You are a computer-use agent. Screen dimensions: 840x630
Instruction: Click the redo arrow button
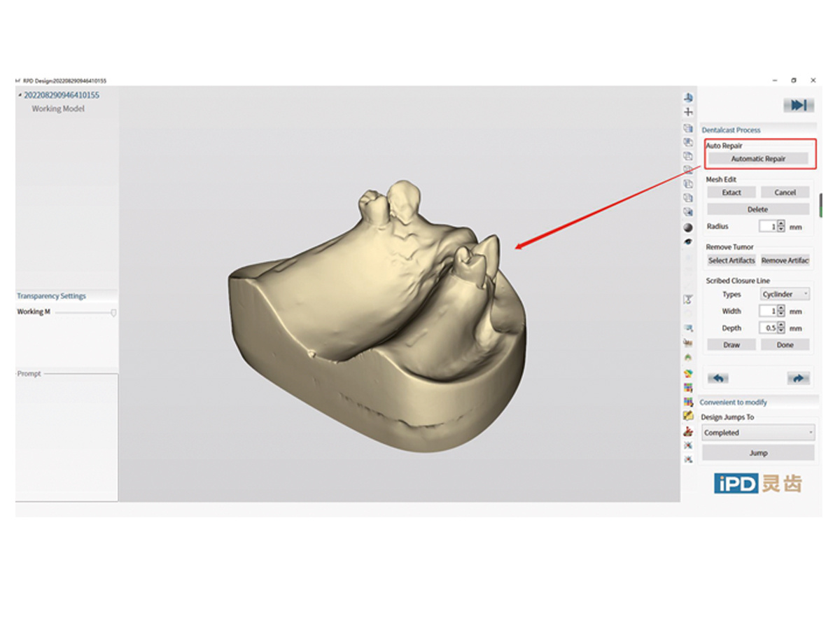(798, 378)
